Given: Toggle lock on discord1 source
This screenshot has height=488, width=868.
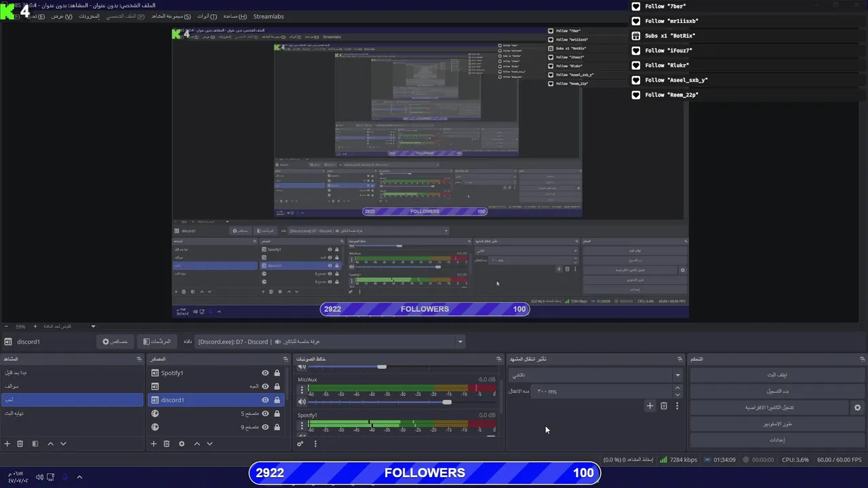Looking at the screenshot, I should click(277, 400).
